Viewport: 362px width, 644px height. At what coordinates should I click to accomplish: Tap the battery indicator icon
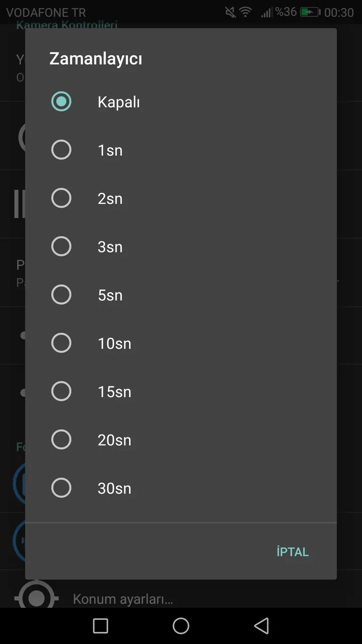click(310, 12)
